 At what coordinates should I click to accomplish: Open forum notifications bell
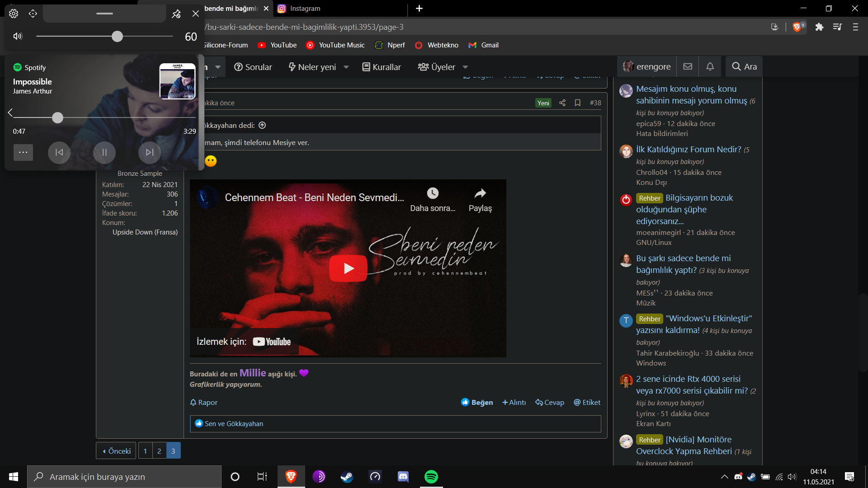pos(710,66)
